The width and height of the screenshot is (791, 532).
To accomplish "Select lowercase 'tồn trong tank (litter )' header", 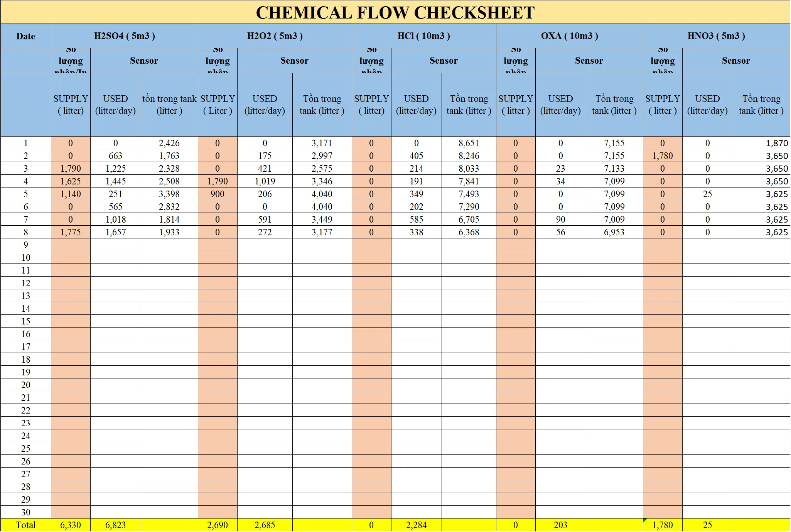I will tap(169, 105).
